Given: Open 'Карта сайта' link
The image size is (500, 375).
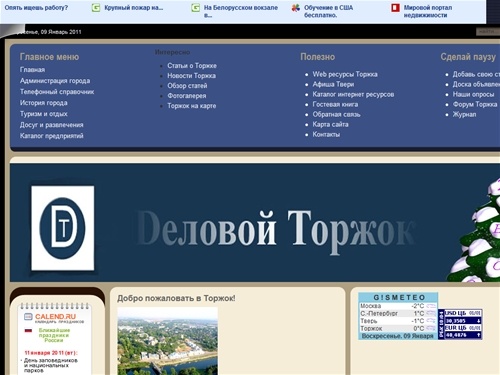Looking at the screenshot, I should click(x=331, y=124).
